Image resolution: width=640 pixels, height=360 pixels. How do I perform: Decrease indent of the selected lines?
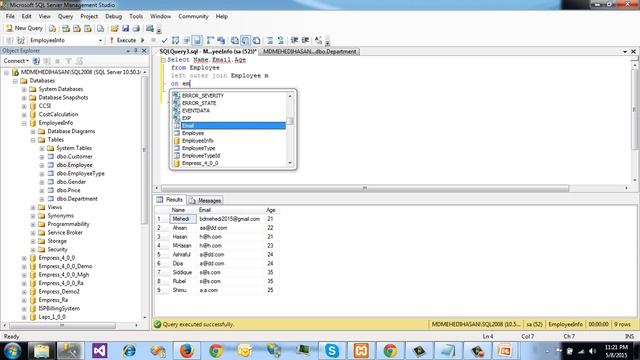pos(294,40)
